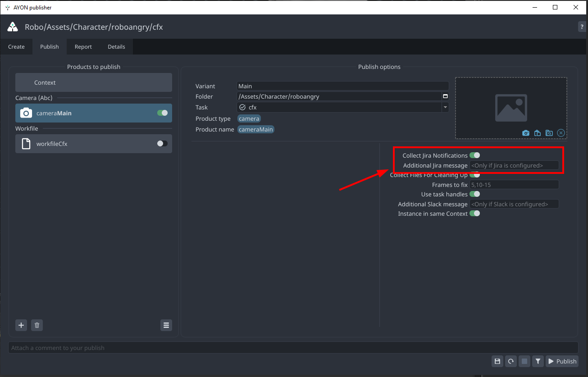Image resolution: width=588 pixels, height=377 pixels.
Task: Click the Publish button
Action: (x=562, y=361)
